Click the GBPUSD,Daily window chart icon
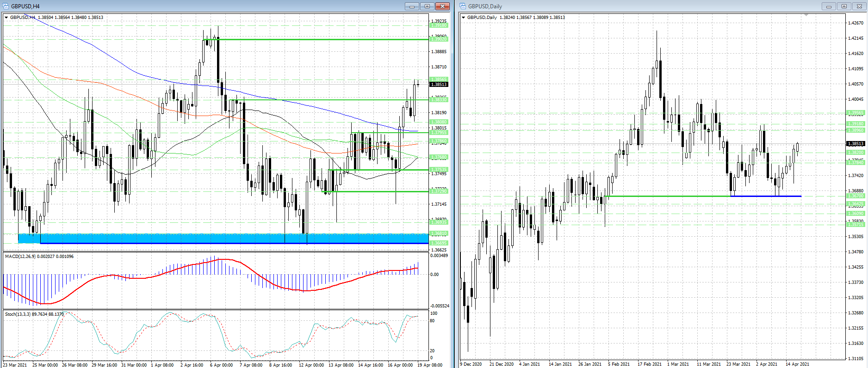868x368 pixels. (463, 6)
